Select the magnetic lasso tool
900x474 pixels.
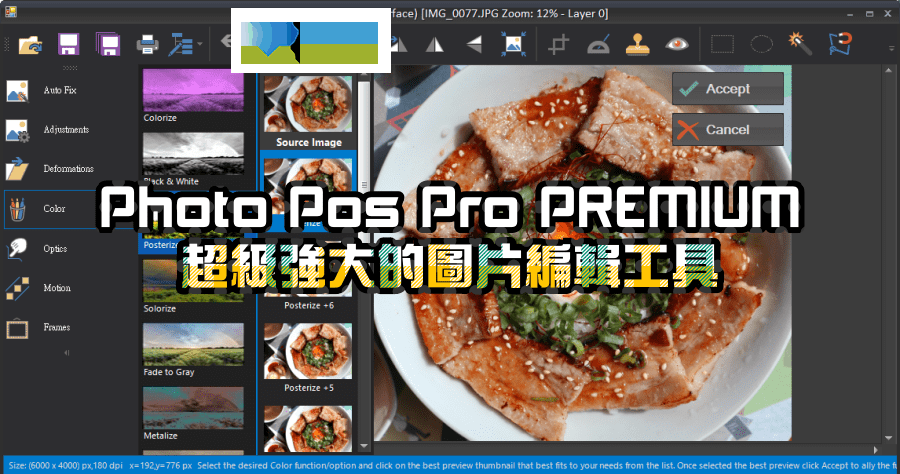[x=840, y=44]
